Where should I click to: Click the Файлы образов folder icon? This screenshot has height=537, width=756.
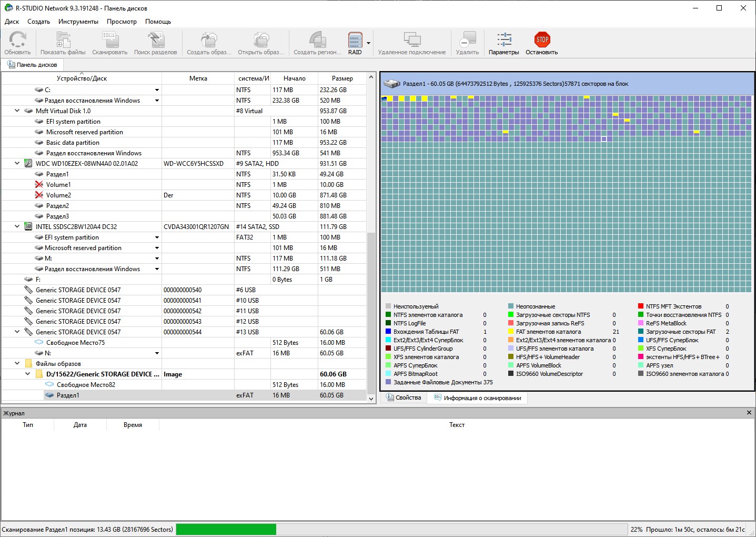(x=28, y=364)
